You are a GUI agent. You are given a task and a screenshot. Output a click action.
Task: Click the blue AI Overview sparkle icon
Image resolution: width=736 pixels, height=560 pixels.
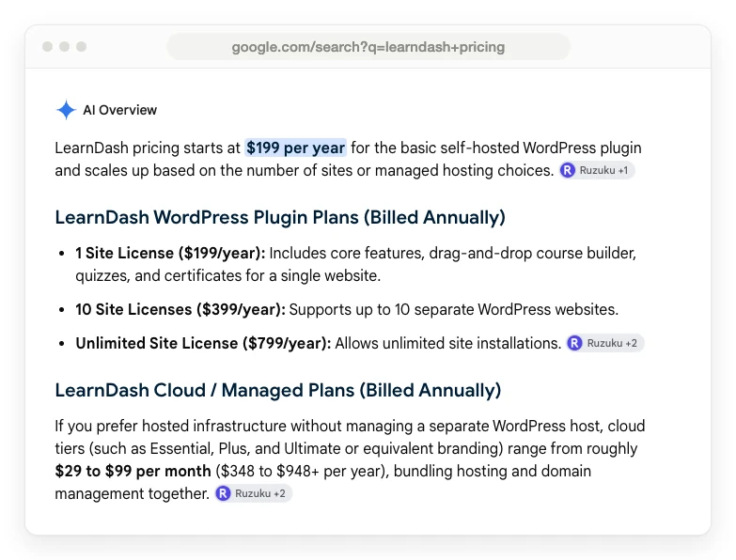66,110
